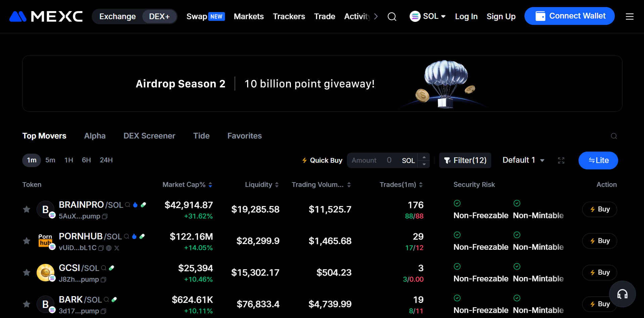Click the PORNHUB token logo
Image resolution: width=644 pixels, height=318 pixels.
point(46,241)
